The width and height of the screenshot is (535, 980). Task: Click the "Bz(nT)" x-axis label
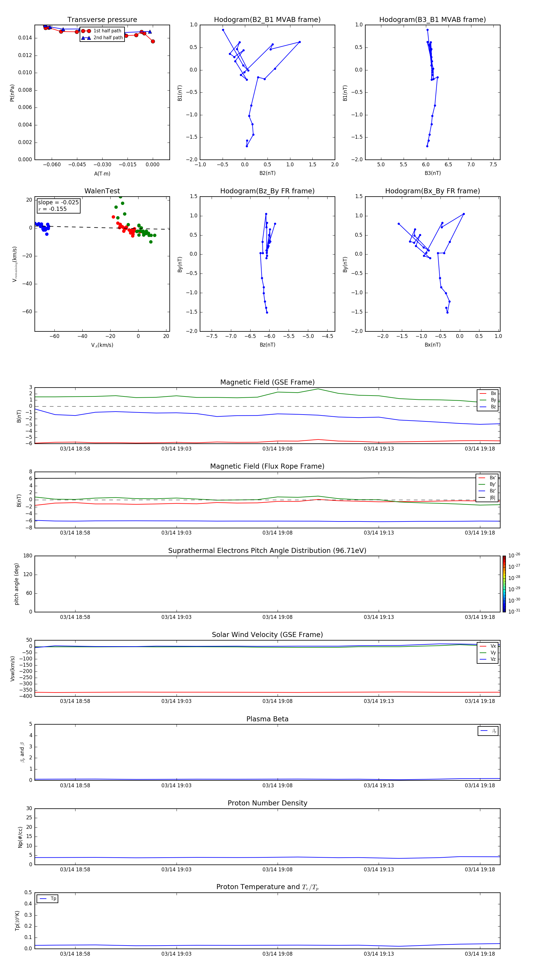[267, 345]
